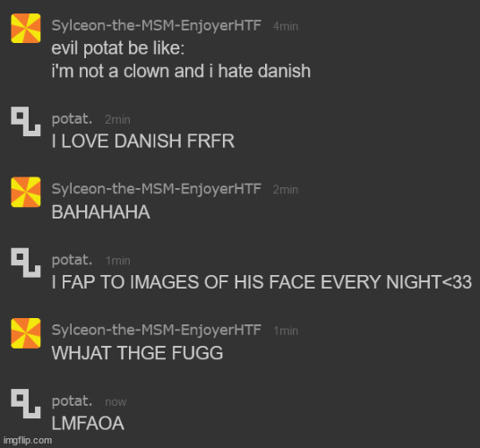
Task: Click the '4min' timestamp
Action: coord(286,26)
